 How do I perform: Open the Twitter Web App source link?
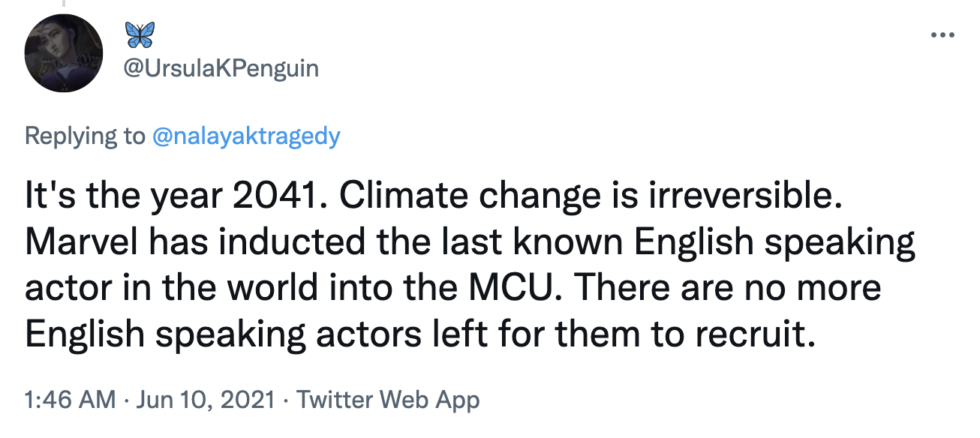pos(387,400)
